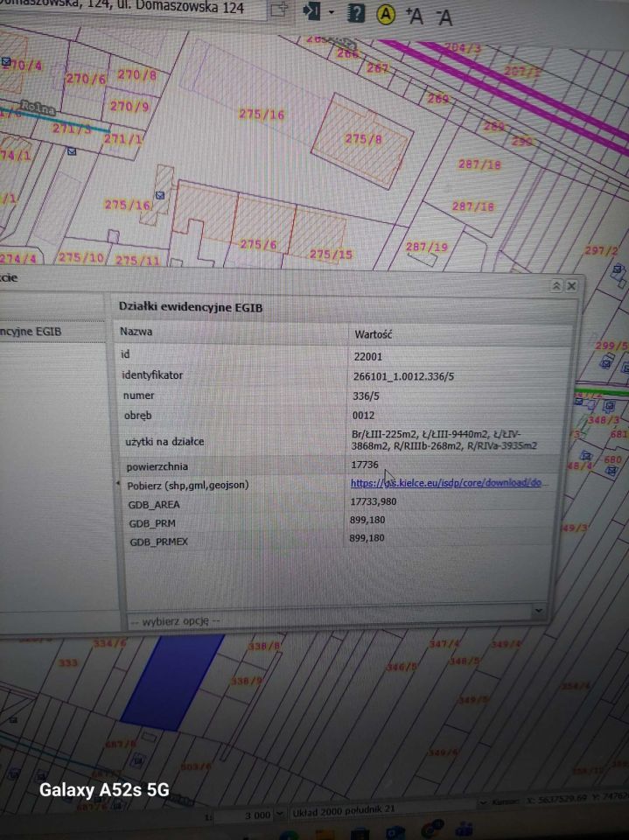The width and height of the screenshot is (629, 840).
Task: Increase font size with the +A icon
Action: pos(414,16)
